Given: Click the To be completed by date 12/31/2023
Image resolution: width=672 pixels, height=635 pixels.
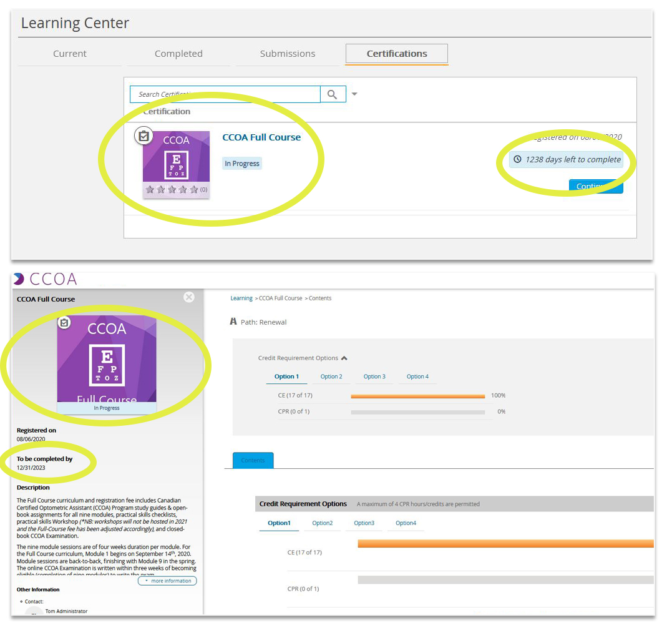Looking at the screenshot, I should 31,468.
